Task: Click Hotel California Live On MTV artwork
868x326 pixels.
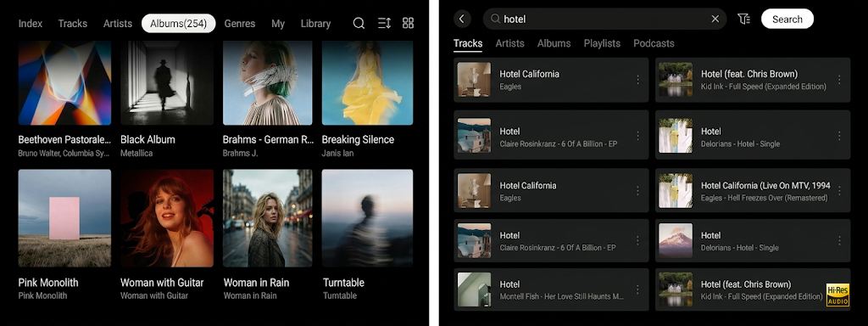Action: click(x=676, y=191)
